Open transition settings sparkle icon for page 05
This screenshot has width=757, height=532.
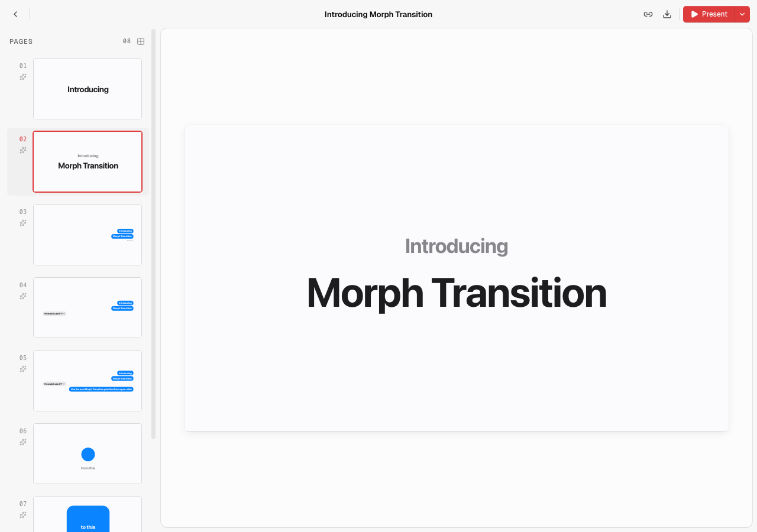tap(23, 369)
